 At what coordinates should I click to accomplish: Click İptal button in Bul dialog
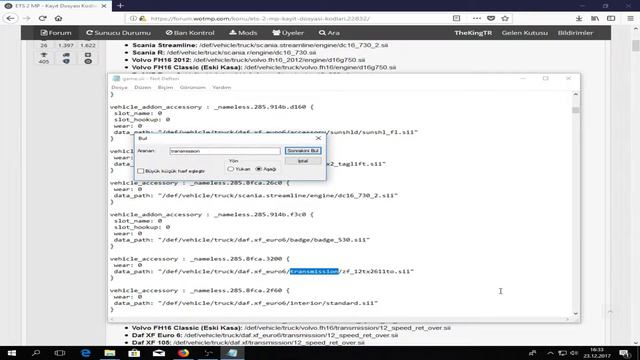pos(303,161)
